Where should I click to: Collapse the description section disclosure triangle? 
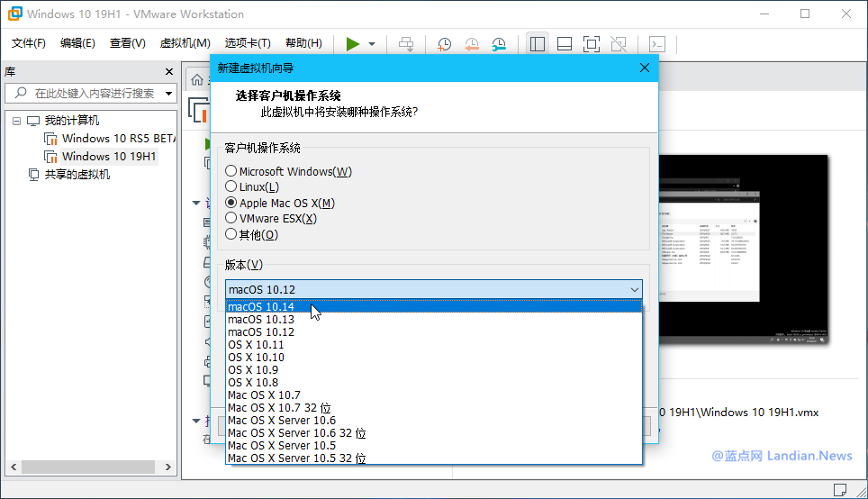[196, 421]
